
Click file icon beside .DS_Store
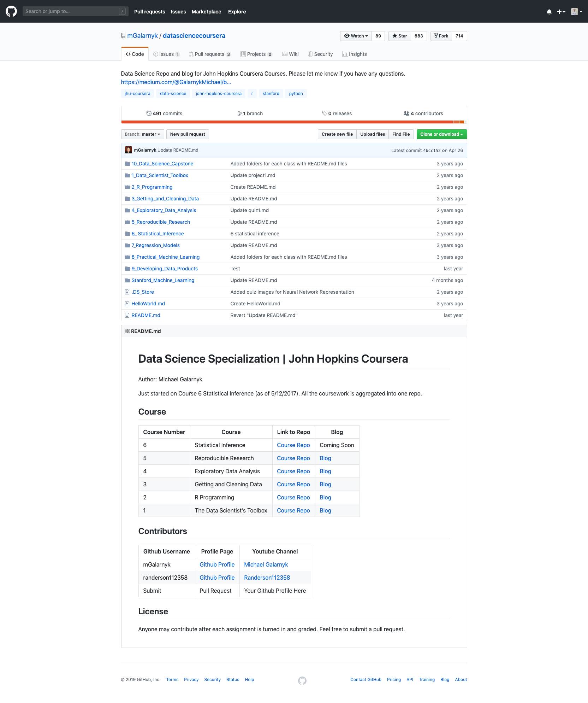click(127, 292)
